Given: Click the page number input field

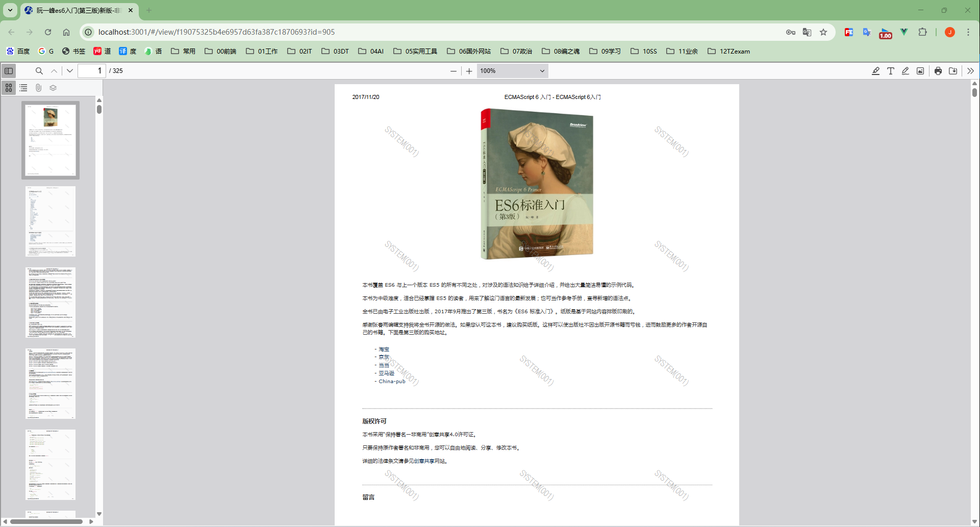Looking at the screenshot, I should pyautogui.click(x=92, y=71).
